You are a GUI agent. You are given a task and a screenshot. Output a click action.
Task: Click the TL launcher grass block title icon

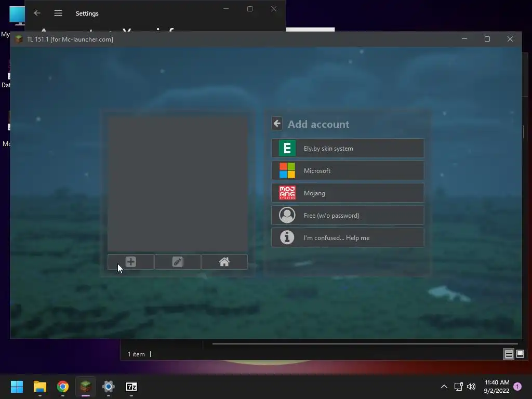(19, 39)
